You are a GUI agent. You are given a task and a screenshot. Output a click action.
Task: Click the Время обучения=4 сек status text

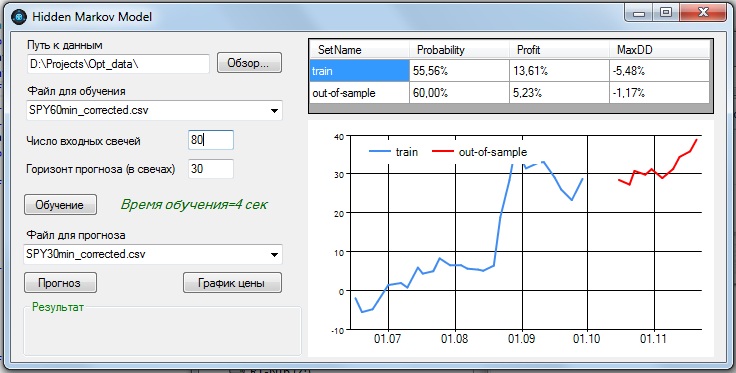[194, 205]
